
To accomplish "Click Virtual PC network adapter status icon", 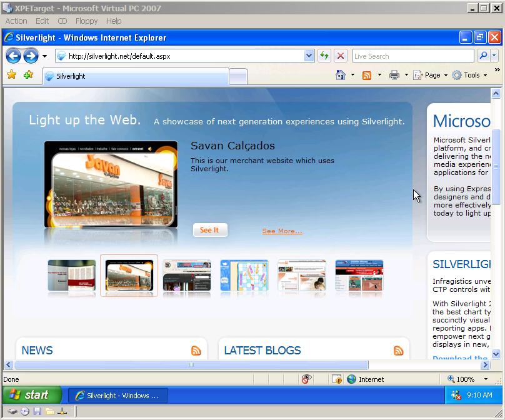I will (62, 411).
